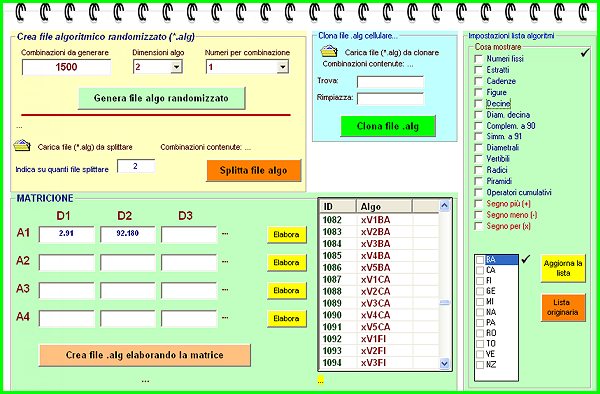
Task: Click the orange Splitta file algo button
Action: (254, 171)
